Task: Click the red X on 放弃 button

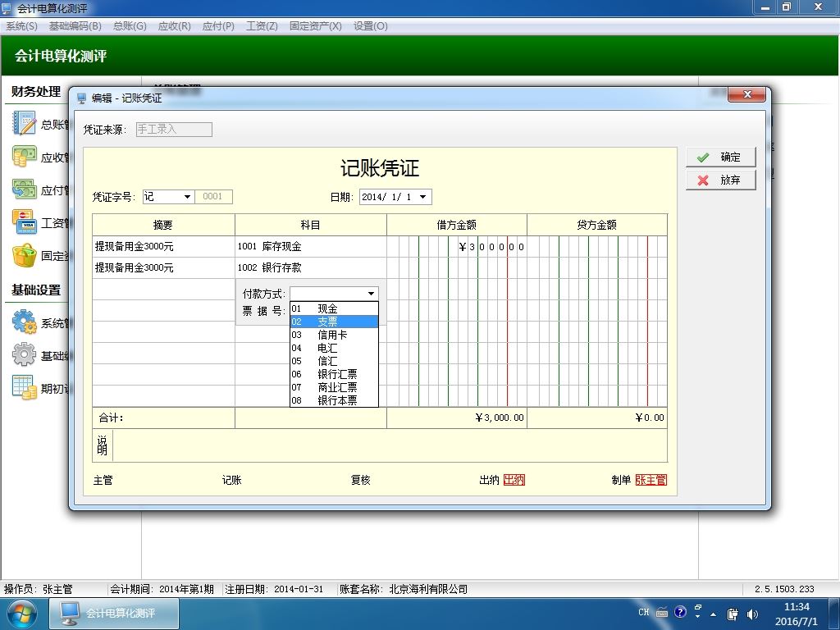Action: (x=703, y=180)
